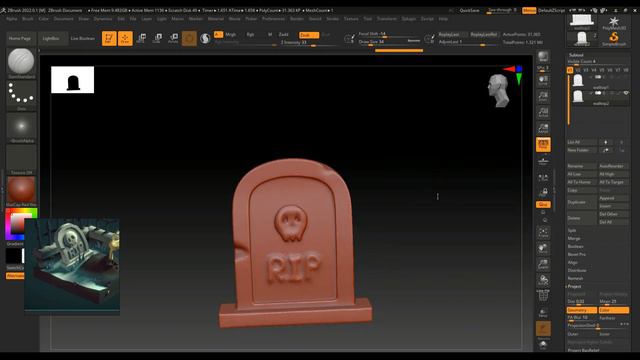
Task: Click the Duplicate subtool button
Action: (x=582, y=202)
